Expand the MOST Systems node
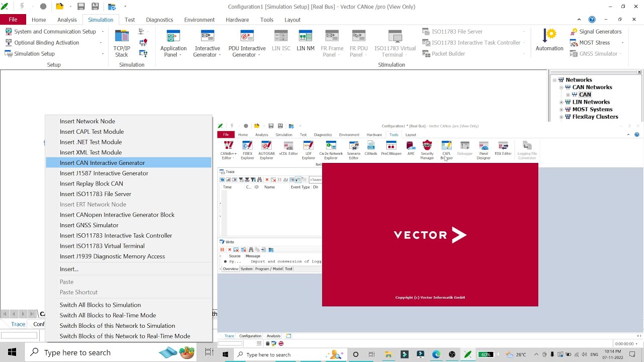Image resolution: width=644 pixels, height=362 pixels. pyautogui.click(x=561, y=110)
